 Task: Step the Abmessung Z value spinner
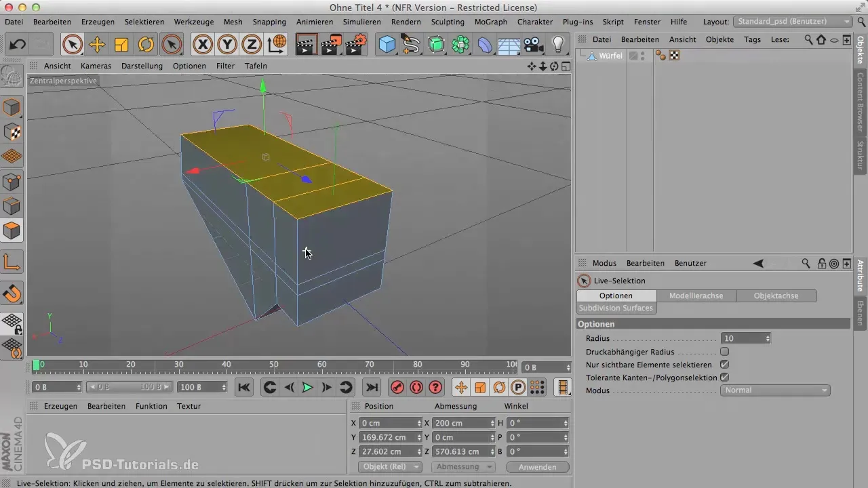coord(492,451)
